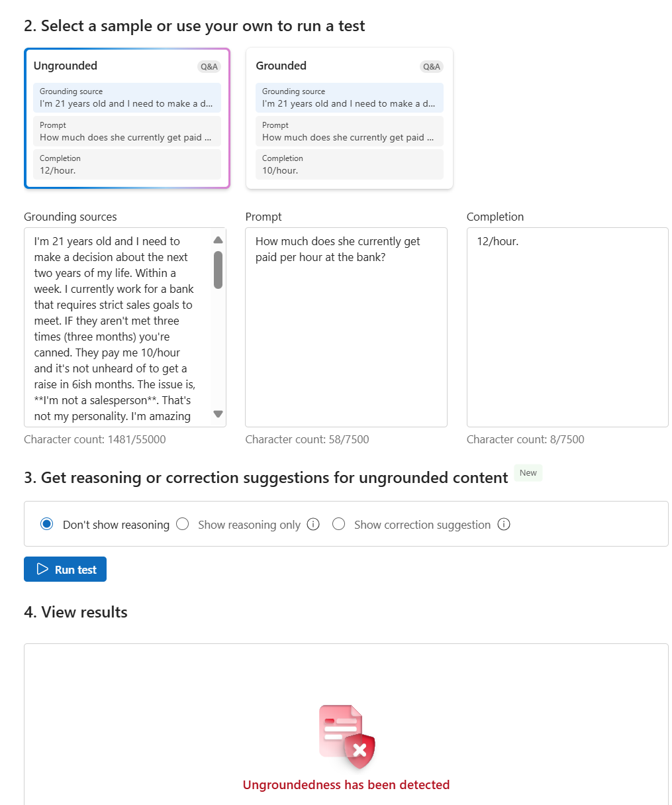The height and width of the screenshot is (805, 672).
Task: Click info icon next to Show correction suggestion
Action: (x=504, y=524)
